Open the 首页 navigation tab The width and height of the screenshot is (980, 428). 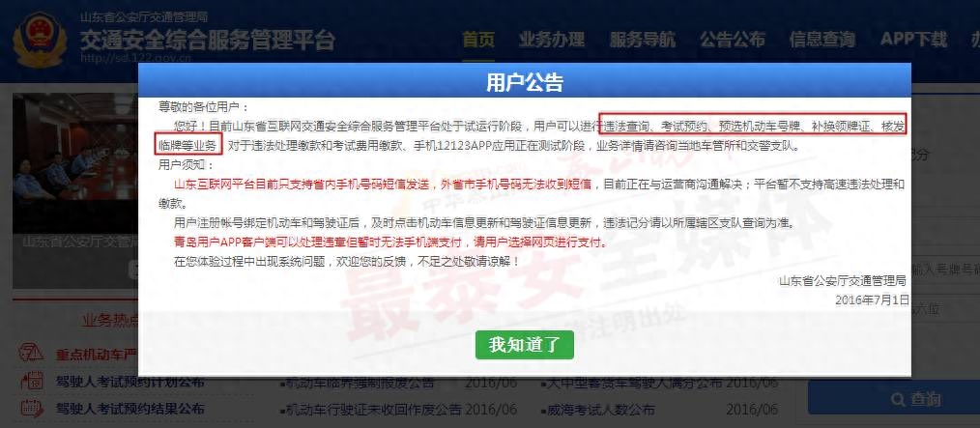pyautogui.click(x=478, y=40)
